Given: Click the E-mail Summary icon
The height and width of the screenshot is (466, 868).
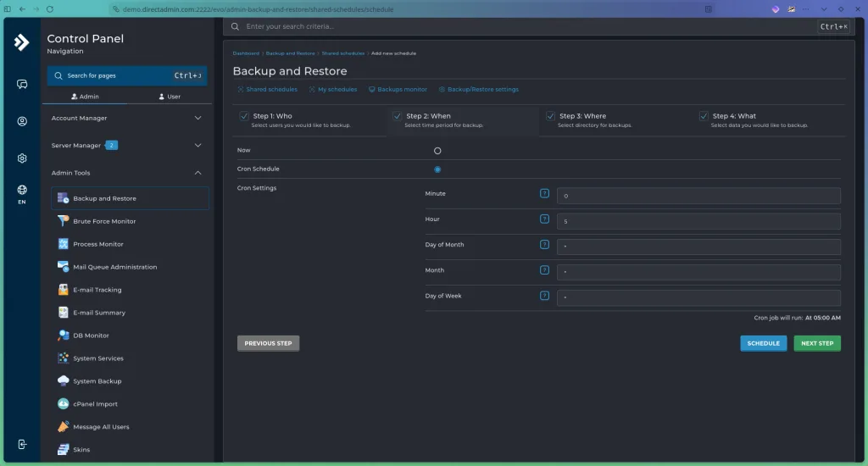Looking at the screenshot, I should 63,313.
